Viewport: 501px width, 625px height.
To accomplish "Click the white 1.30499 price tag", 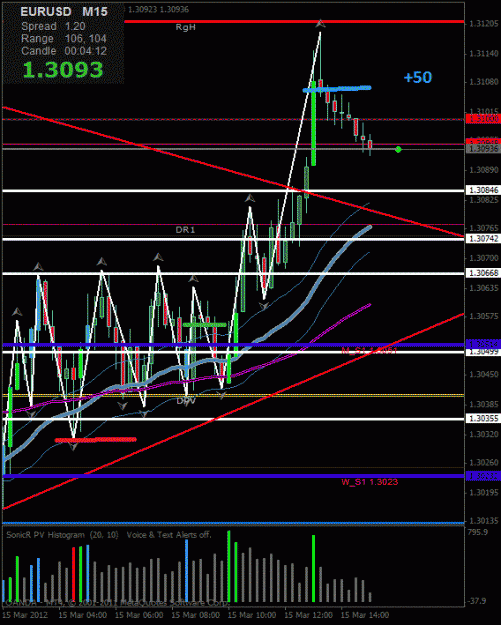I will coord(483,352).
